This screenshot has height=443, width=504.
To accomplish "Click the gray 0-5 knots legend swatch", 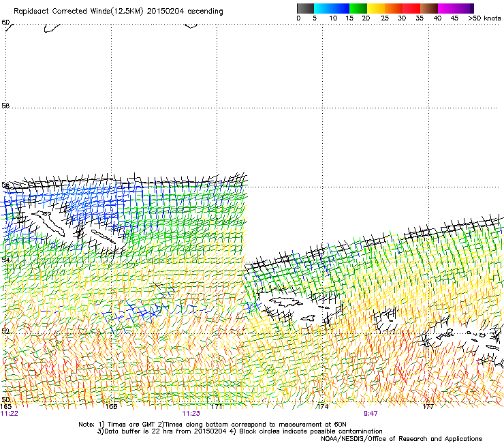I will [305, 8].
